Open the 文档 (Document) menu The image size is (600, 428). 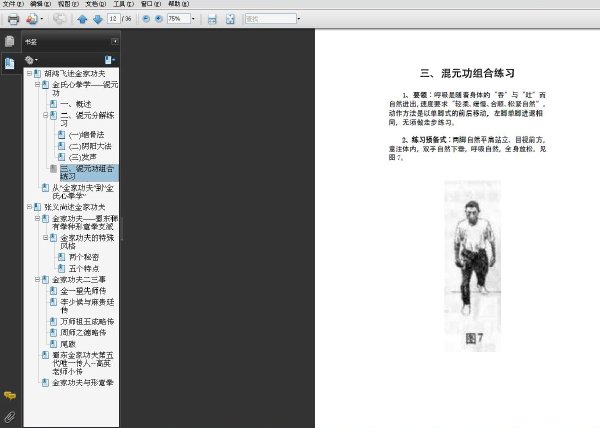(96, 4)
